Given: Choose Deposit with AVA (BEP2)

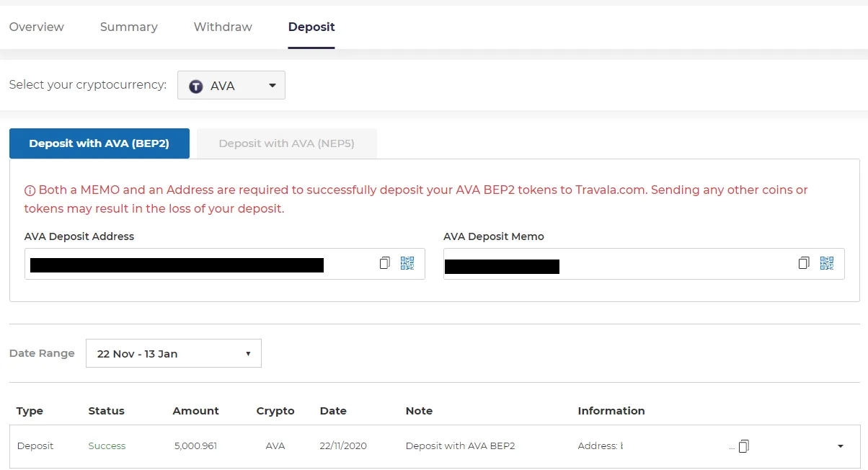Looking at the screenshot, I should point(99,143).
